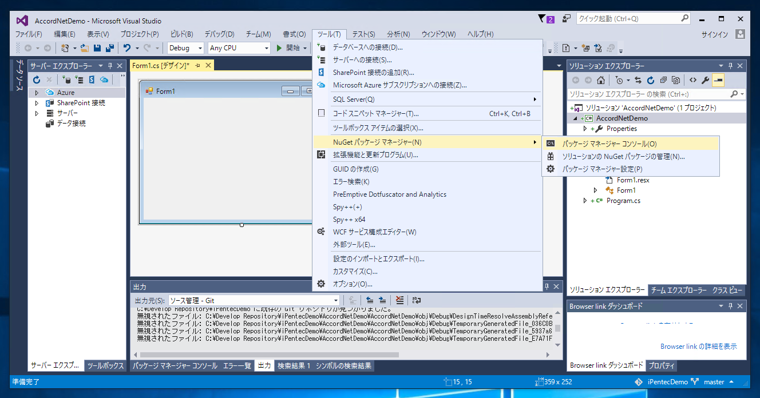Image resolution: width=760 pixels, height=398 pixels.
Task: Expand the Server node in Server Explorer
Action: point(36,113)
